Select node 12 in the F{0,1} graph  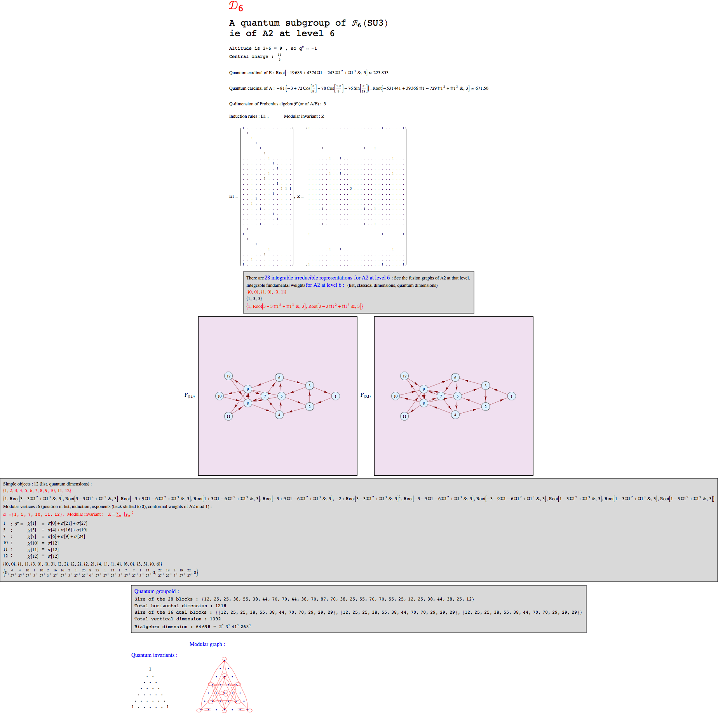click(404, 376)
